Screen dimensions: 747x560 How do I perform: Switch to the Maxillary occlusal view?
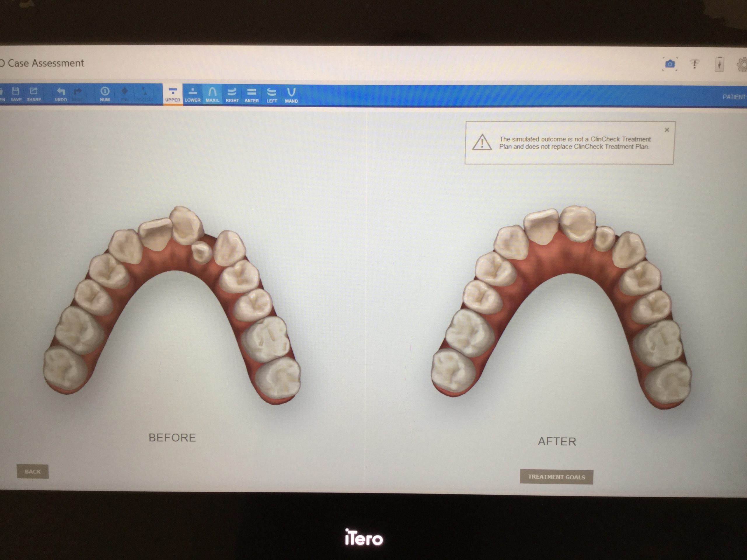pyautogui.click(x=212, y=94)
